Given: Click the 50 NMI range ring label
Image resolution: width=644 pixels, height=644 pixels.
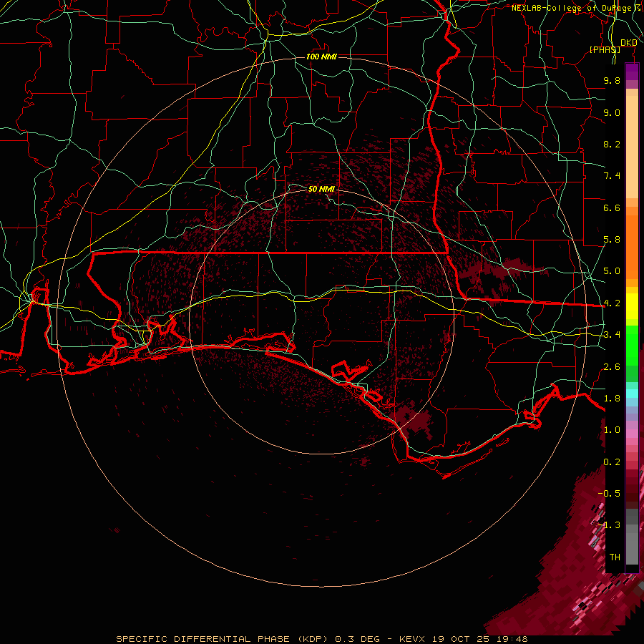Looking at the screenshot, I should (321, 189).
